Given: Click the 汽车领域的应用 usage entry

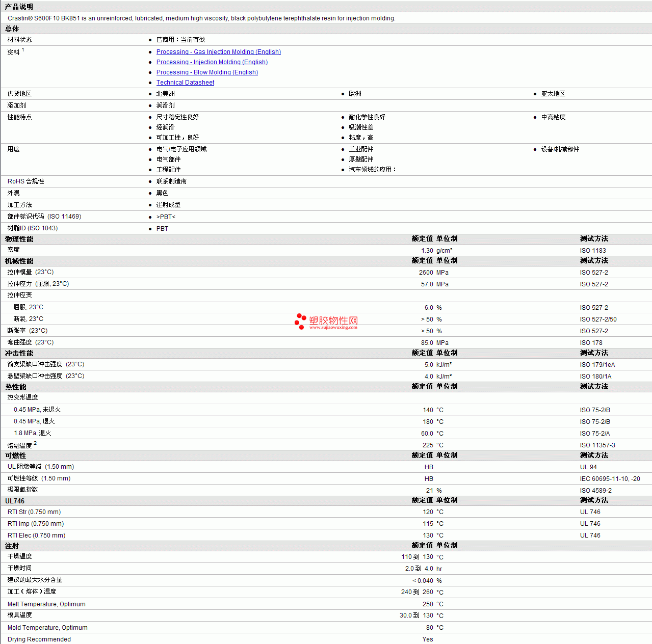Looking at the screenshot, I should click(x=372, y=170).
